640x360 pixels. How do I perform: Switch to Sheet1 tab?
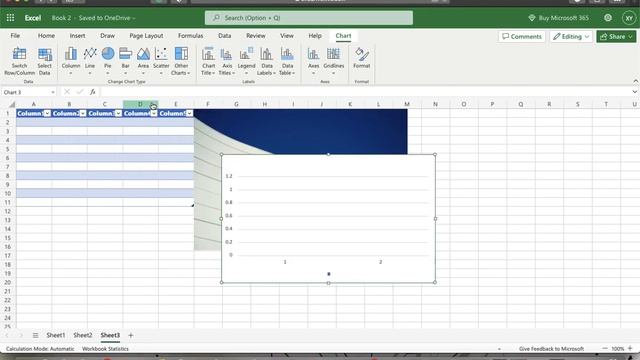point(56,335)
